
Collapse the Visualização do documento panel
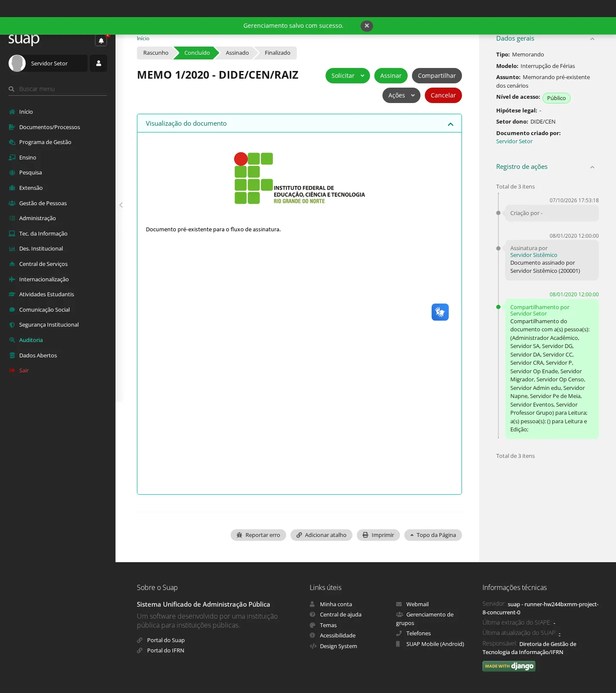450,124
